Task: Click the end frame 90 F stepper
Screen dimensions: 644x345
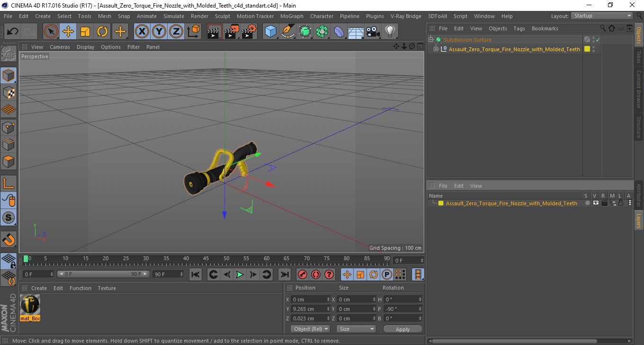Action: point(181,274)
